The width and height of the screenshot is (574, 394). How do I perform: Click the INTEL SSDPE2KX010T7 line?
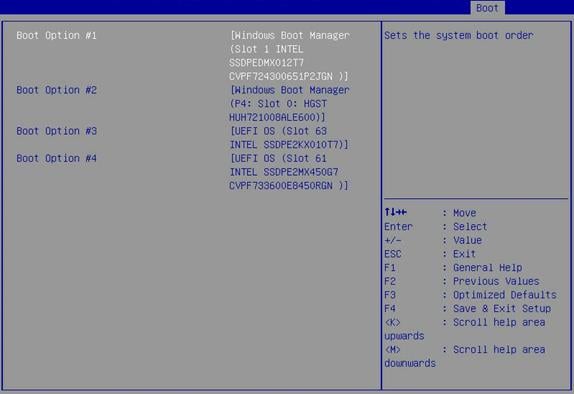pos(289,145)
